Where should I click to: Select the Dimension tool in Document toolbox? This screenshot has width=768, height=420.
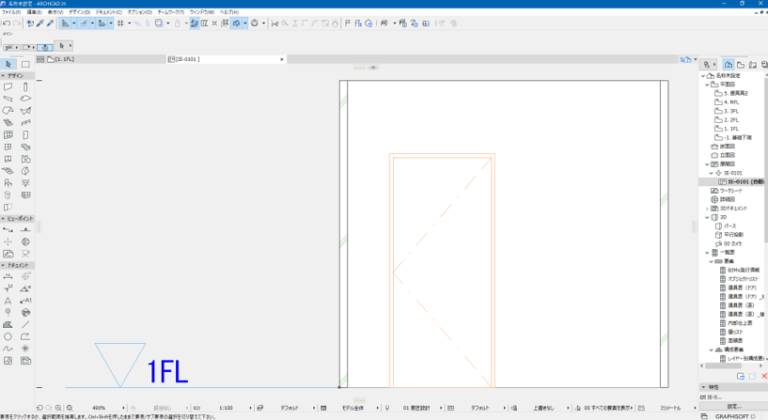[8, 276]
